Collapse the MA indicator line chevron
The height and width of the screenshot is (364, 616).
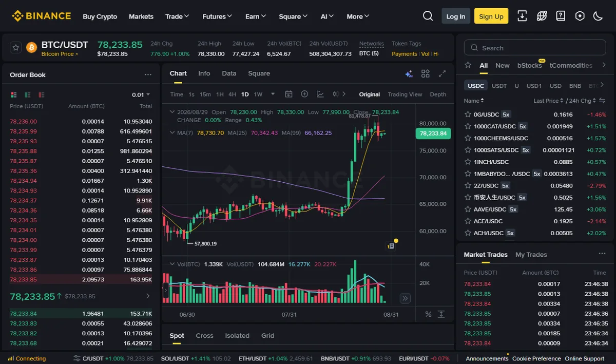click(x=172, y=132)
